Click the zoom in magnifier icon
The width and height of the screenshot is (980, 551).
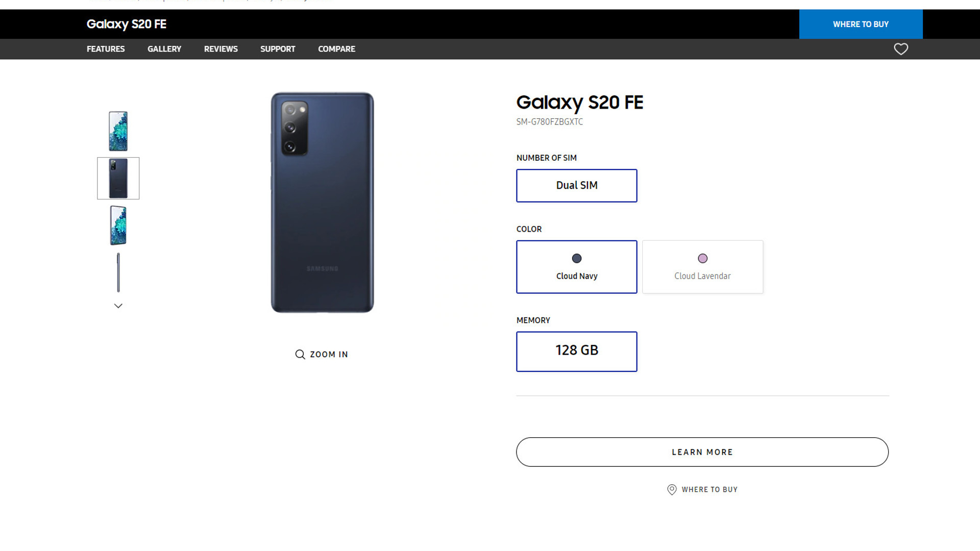[x=300, y=354]
